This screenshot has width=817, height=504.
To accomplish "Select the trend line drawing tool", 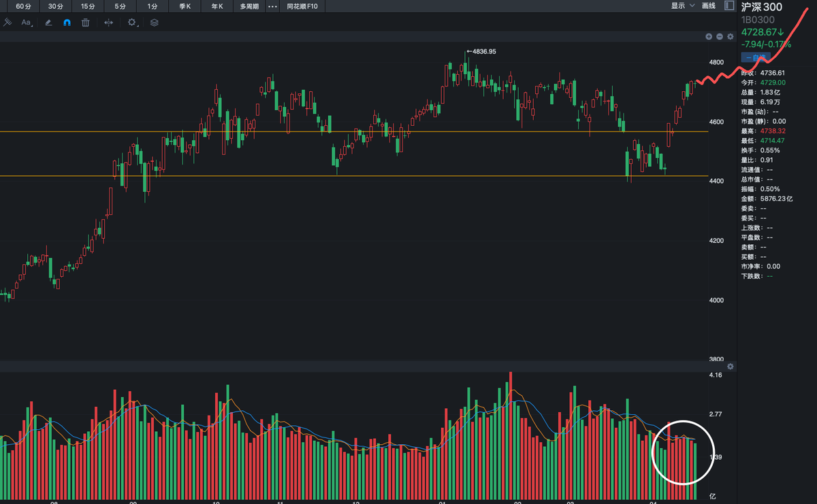I will pyautogui.click(x=7, y=22).
